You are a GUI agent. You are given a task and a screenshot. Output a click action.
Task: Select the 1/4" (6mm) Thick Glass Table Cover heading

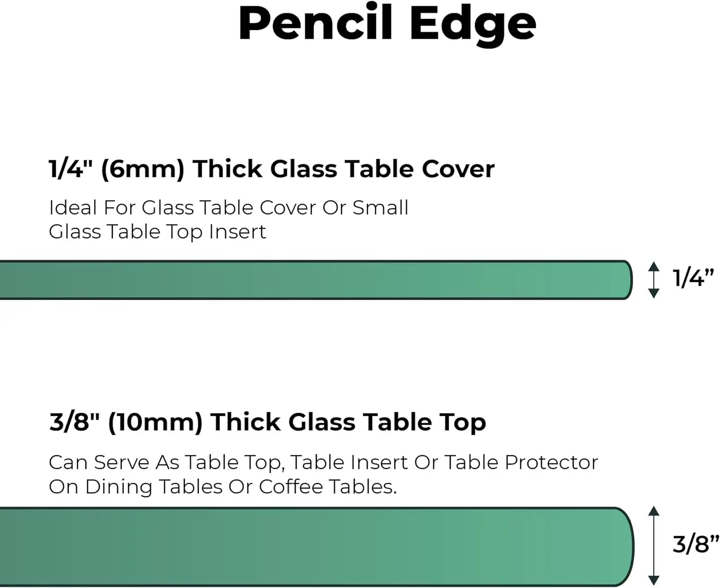[272, 169]
